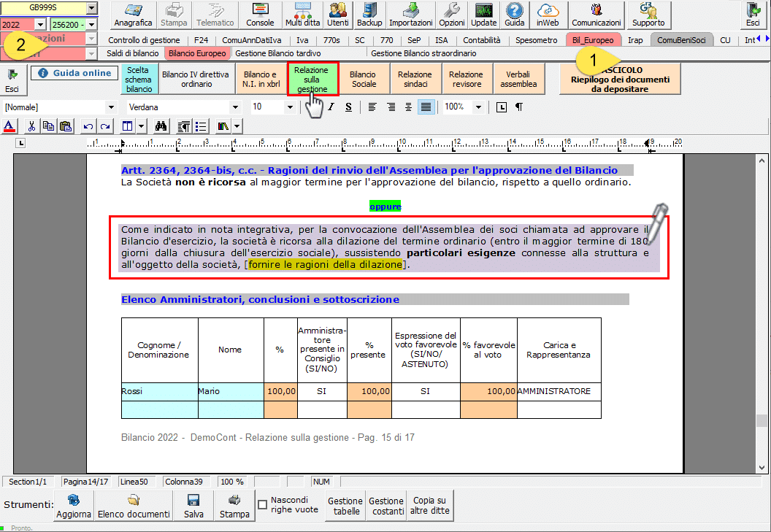
Task: Redo the last action
Action: (105, 126)
